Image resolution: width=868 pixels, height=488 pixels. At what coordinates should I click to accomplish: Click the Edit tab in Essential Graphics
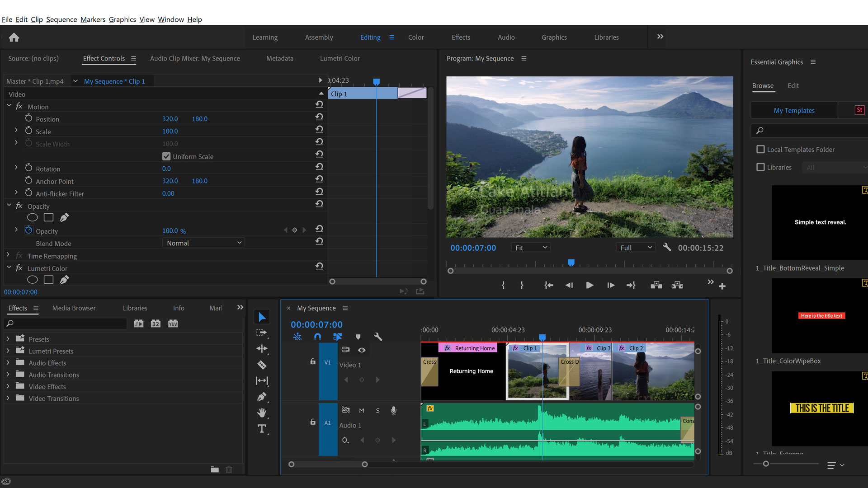[x=793, y=85]
